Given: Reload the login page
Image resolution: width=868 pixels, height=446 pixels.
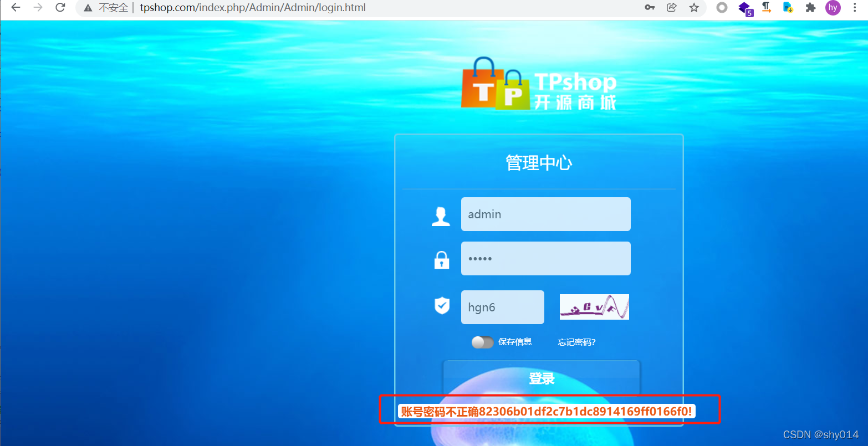Looking at the screenshot, I should 60,8.
